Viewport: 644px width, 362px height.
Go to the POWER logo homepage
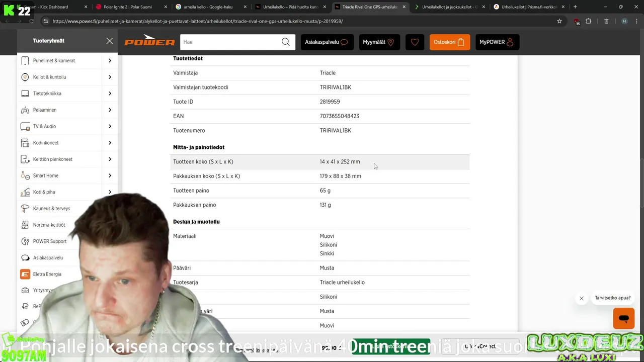pyautogui.click(x=149, y=41)
